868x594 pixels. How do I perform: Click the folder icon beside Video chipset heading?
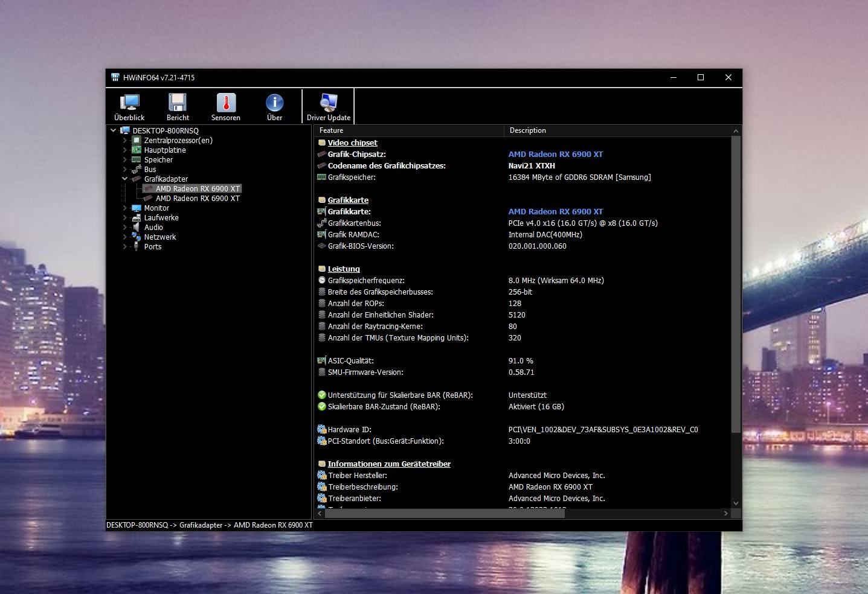click(321, 142)
